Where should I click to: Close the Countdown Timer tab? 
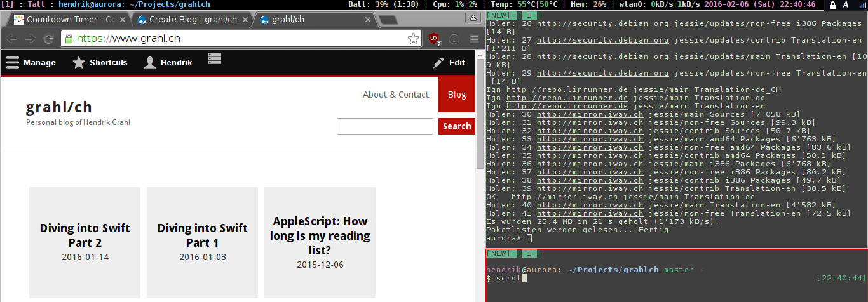[124, 20]
